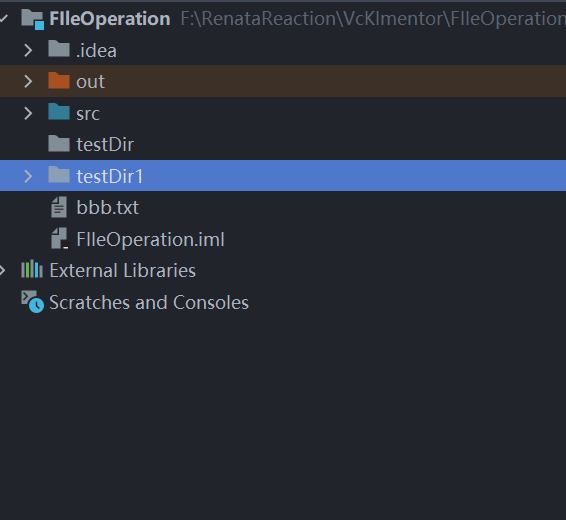Click the blue src source folder icon

[x=59, y=112]
